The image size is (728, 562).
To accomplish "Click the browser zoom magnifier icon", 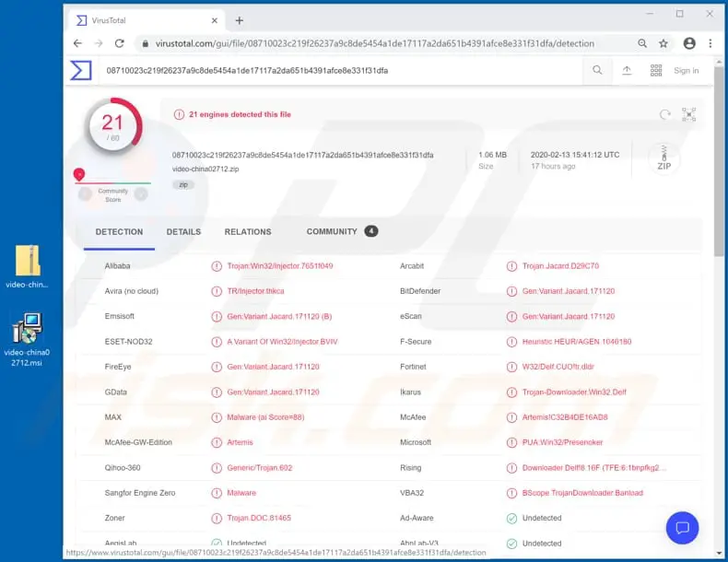I will coord(642,43).
